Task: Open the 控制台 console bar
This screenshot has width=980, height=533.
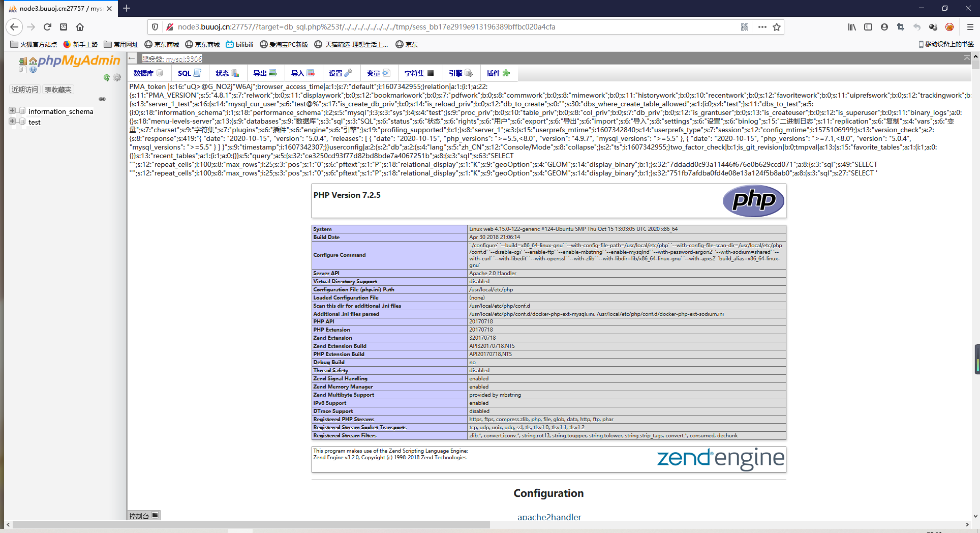Action: click(144, 515)
